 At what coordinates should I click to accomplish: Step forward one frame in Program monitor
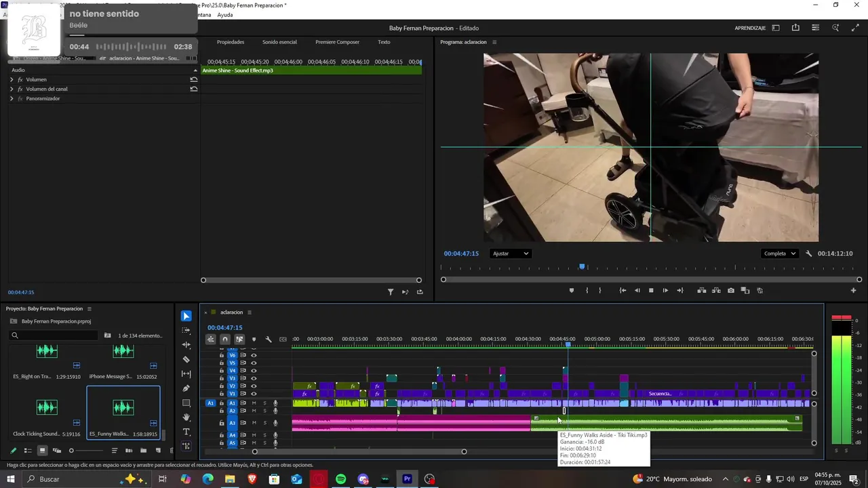[665, 290]
